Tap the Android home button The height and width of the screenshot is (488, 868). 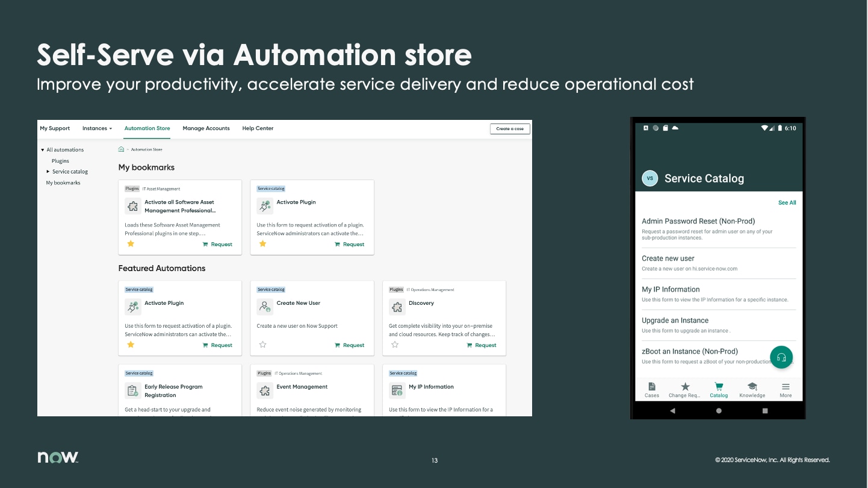[719, 411]
